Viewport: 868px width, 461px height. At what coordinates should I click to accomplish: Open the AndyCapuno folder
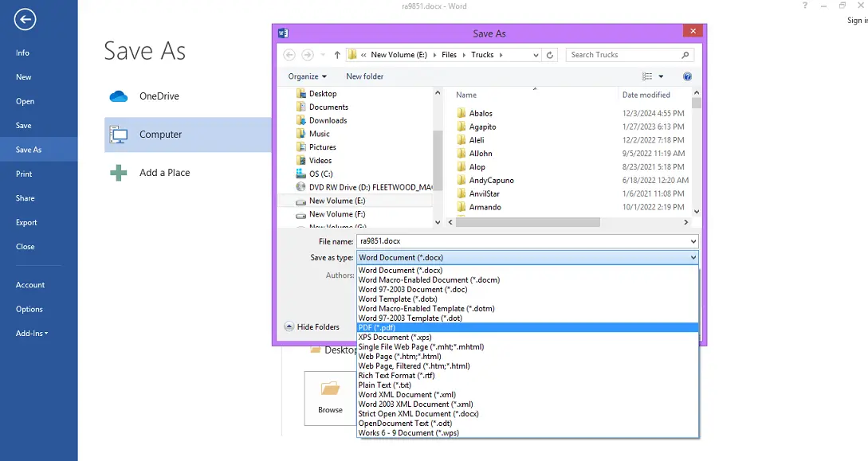point(491,180)
